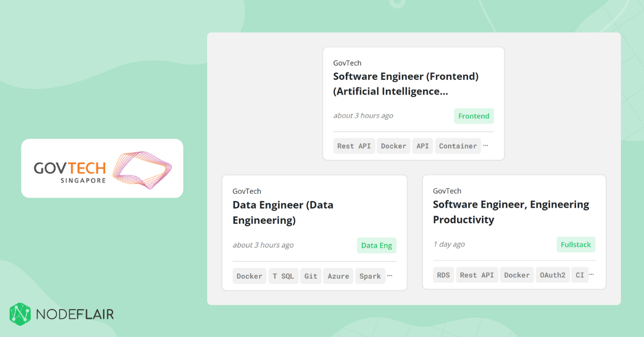Click the Rest API tag on Frontend job
644x337 pixels.
point(354,146)
